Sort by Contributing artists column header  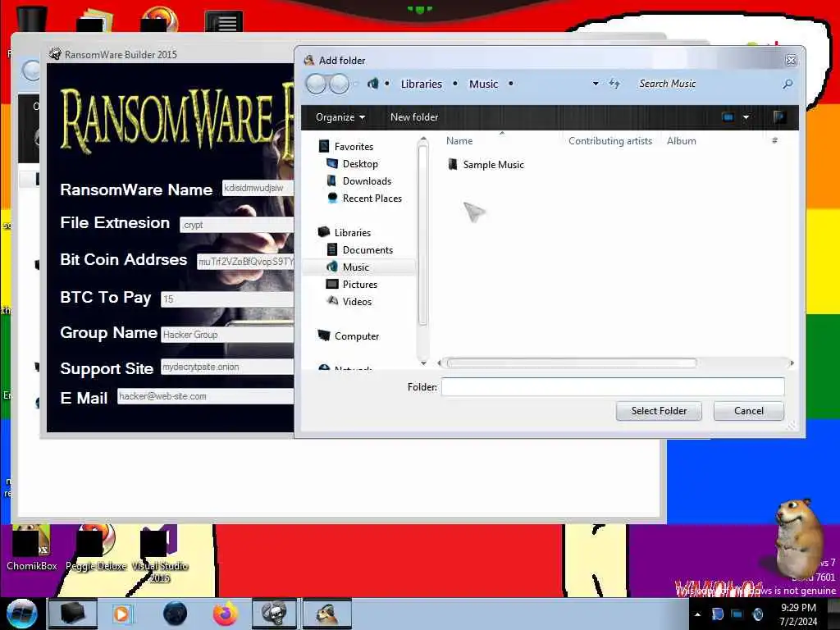click(610, 141)
